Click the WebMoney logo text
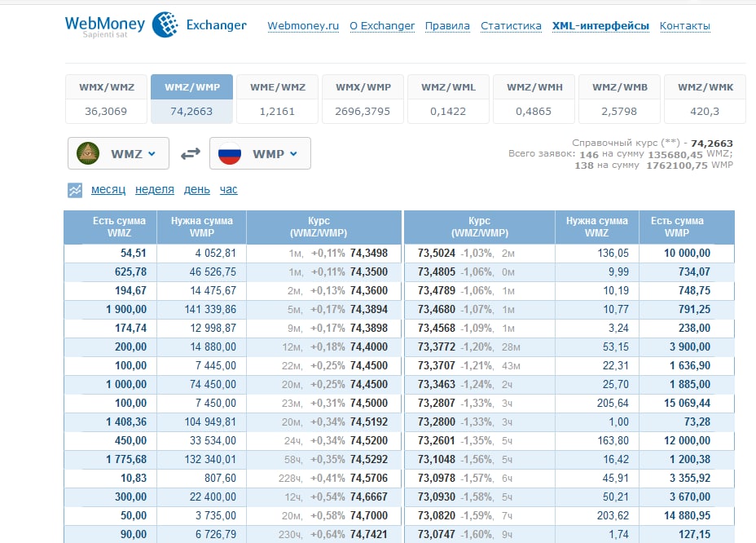 pos(104,24)
